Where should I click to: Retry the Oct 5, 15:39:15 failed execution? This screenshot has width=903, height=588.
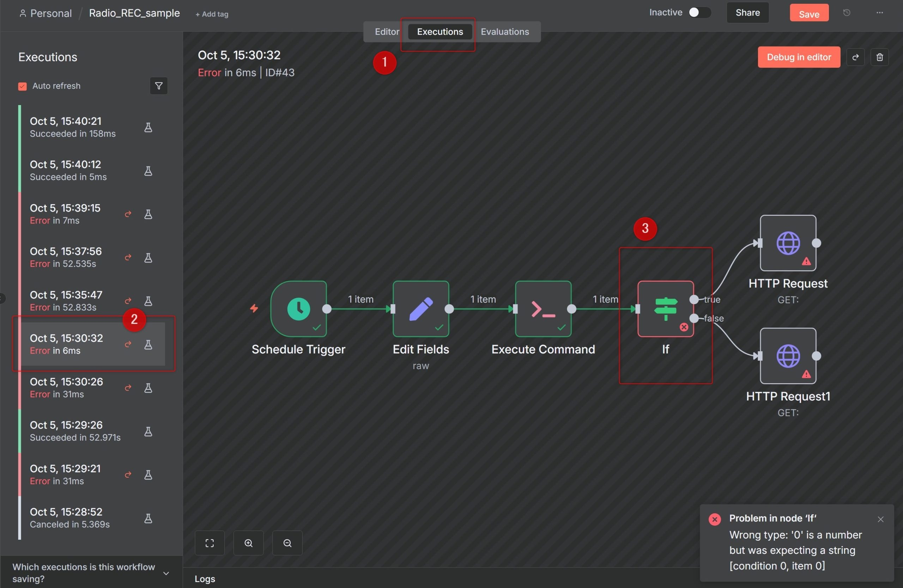(128, 214)
